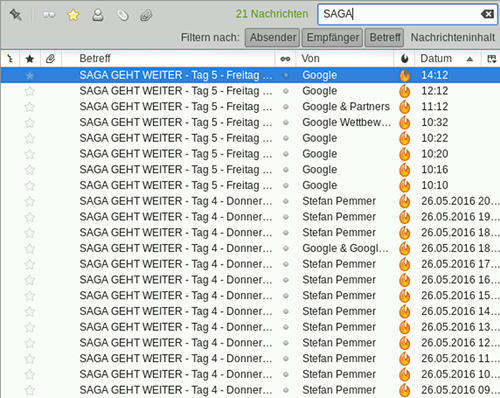Toggle junk flame on the 10:10 message
Viewport: 500px width, 398px height.
point(405,185)
